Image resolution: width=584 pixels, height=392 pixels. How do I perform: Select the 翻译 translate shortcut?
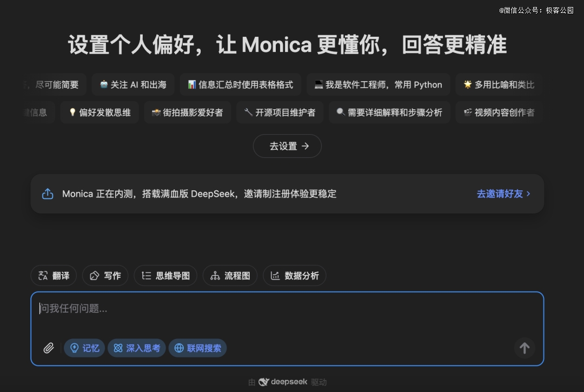54,275
